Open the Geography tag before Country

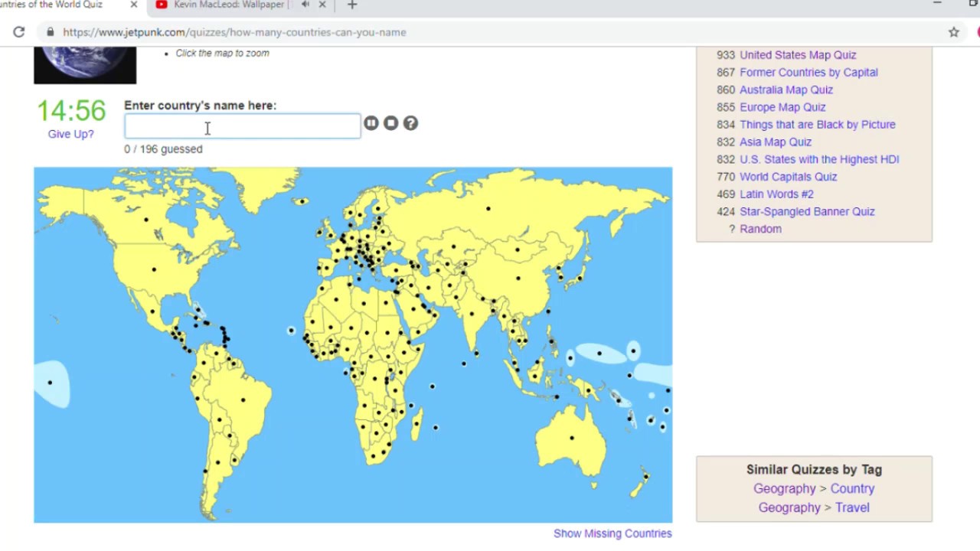(x=784, y=488)
